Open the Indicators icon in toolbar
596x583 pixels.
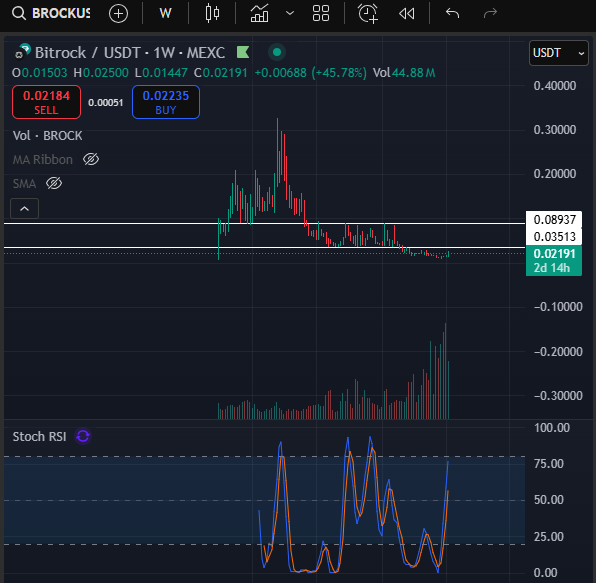click(260, 13)
